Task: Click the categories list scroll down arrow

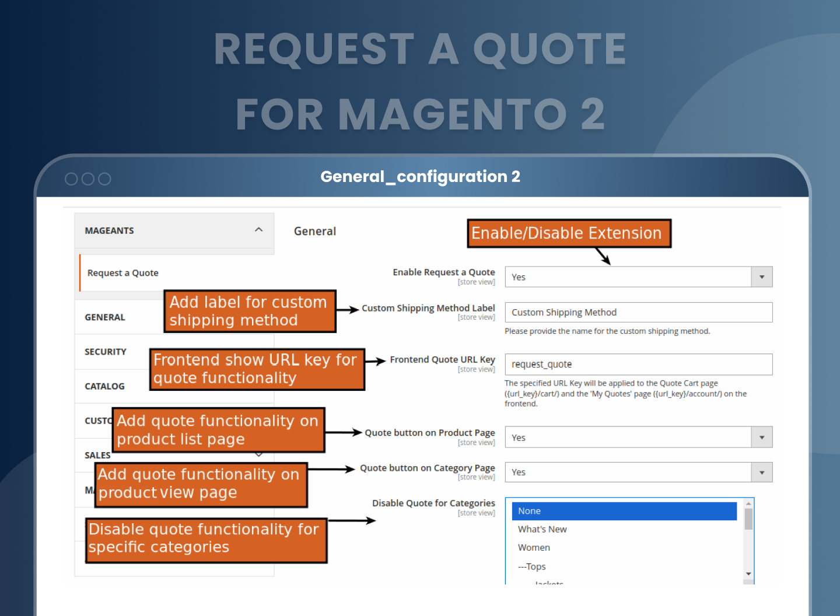Action: click(748, 575)
